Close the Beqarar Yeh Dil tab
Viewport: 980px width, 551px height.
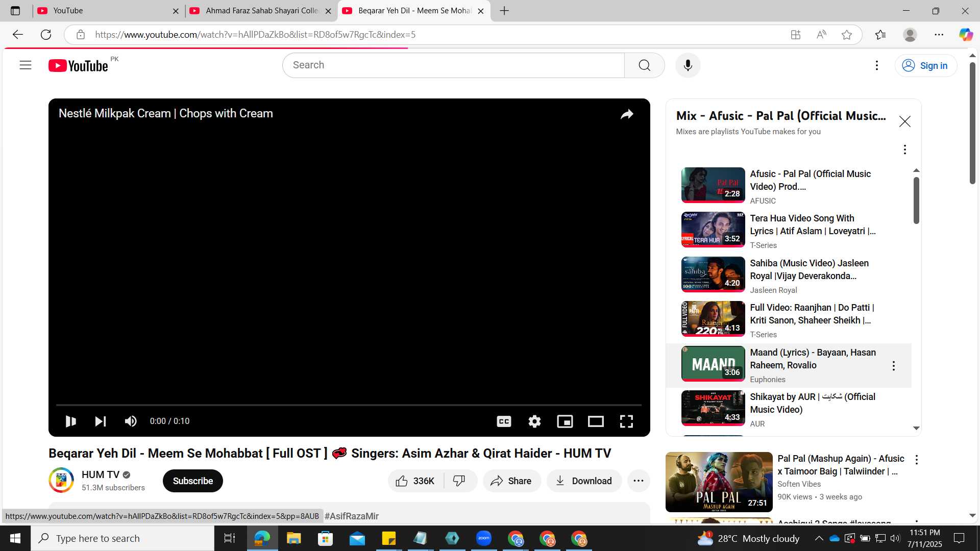click(x=480, y=11)
